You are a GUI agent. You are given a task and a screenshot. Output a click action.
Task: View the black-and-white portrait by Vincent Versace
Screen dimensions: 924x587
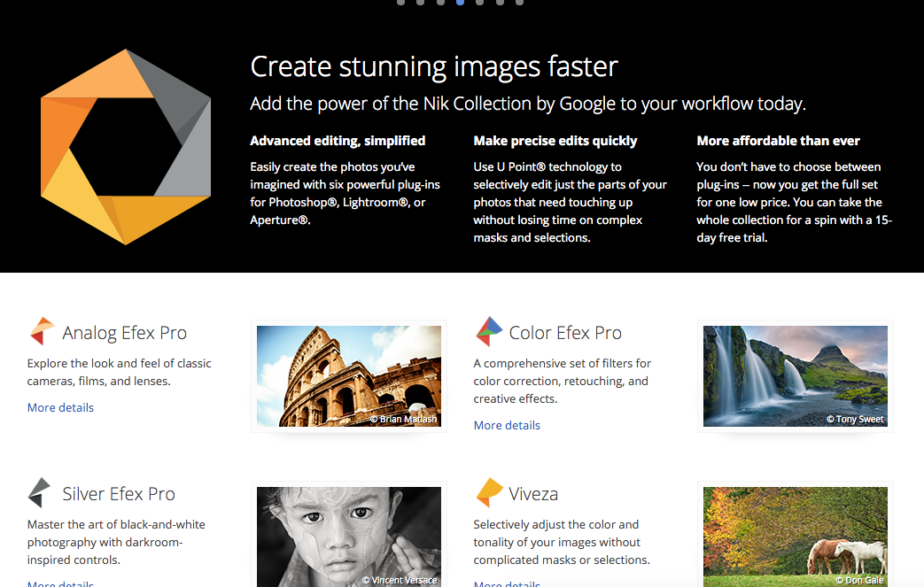[349, 537]
